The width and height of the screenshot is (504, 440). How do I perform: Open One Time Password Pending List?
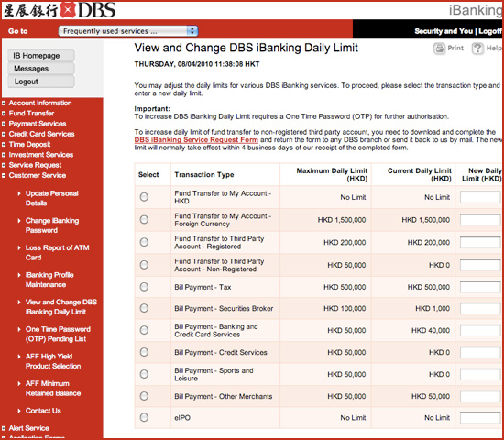(58, 334)
